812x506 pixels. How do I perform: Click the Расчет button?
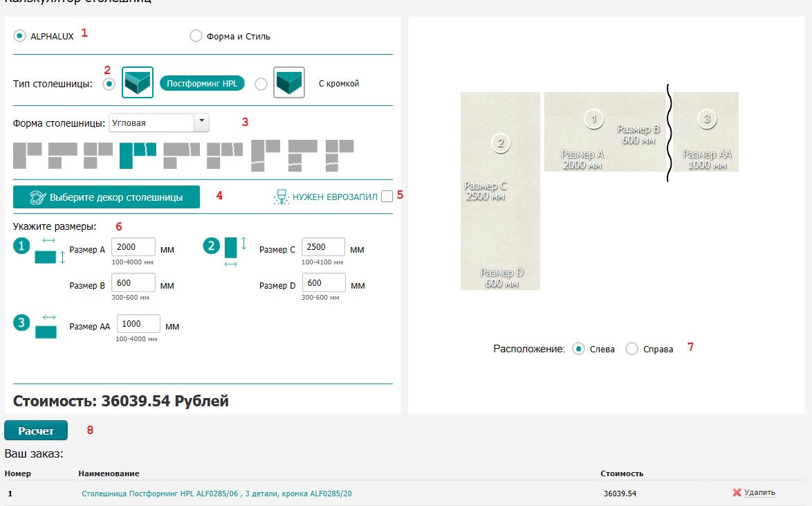point(36,431)
